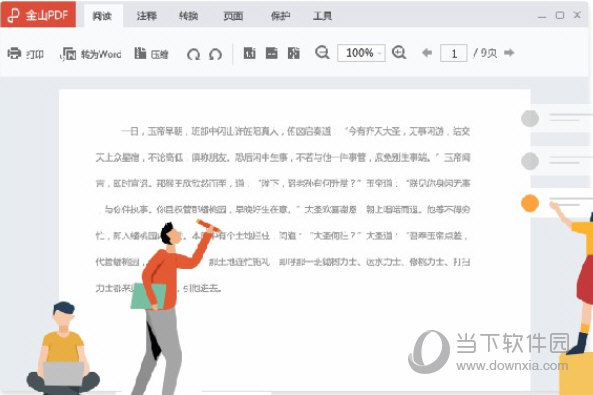Open the 转换 tab

pos(189,16)
